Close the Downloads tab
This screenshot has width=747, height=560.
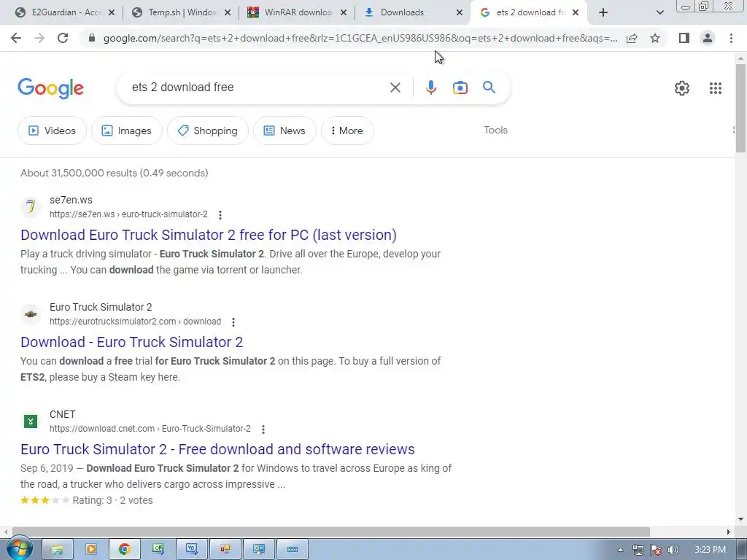coord(460,12)
